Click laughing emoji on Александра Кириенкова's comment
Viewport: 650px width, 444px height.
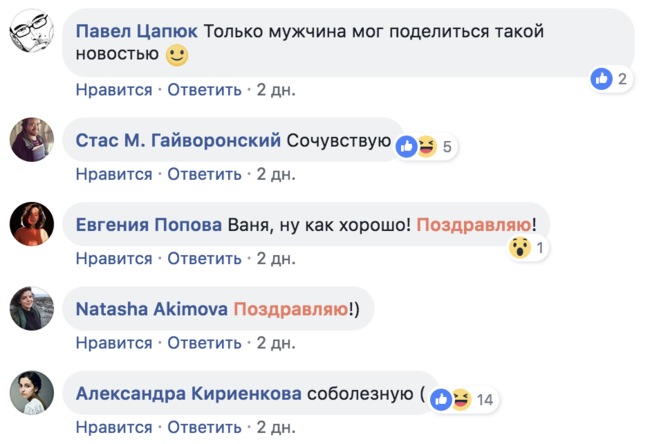click(x=459, y=400)
